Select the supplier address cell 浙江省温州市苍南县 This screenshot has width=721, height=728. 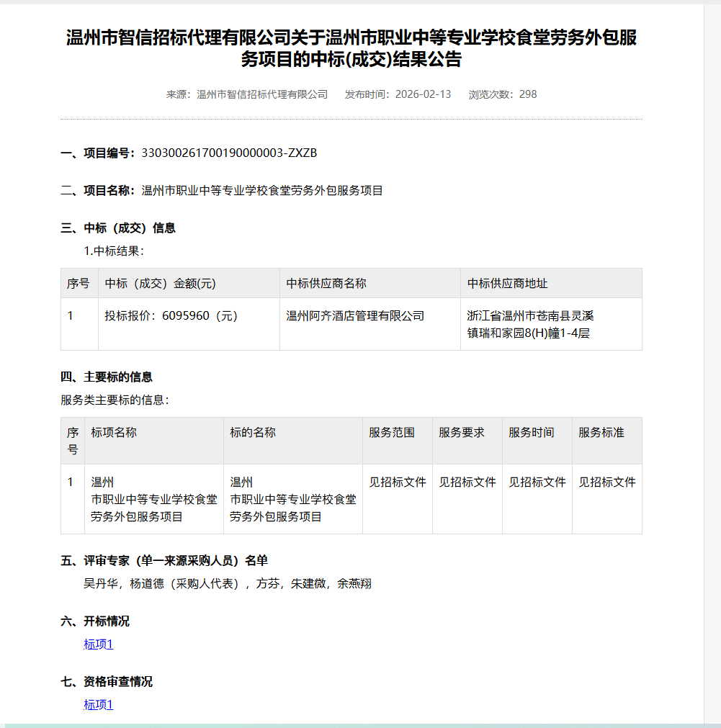tap(530, 324)
